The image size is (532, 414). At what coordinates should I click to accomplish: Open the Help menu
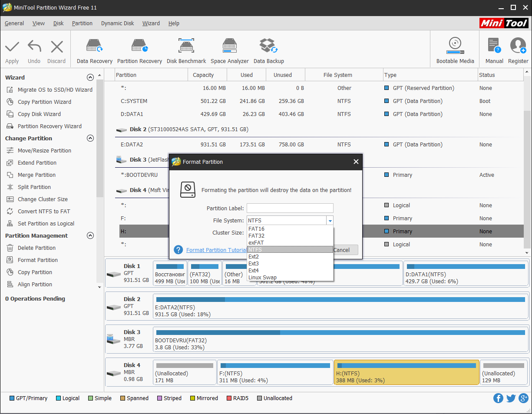[174, 23]
